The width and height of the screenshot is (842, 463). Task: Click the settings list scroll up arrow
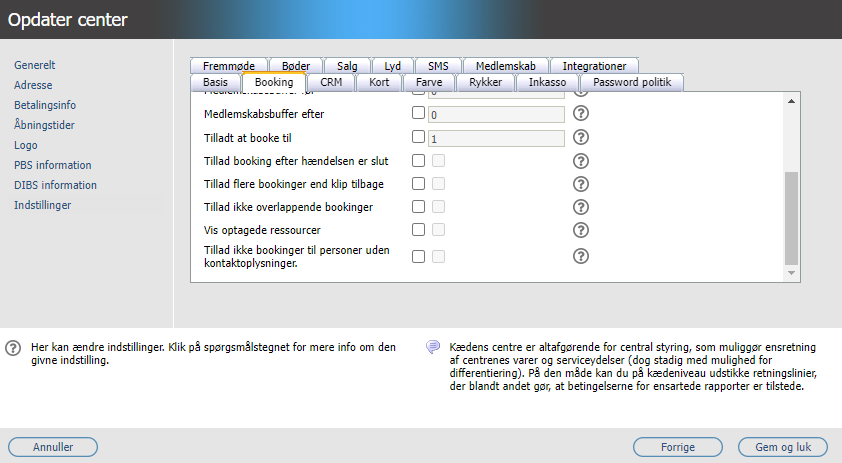tap(791, 101)
